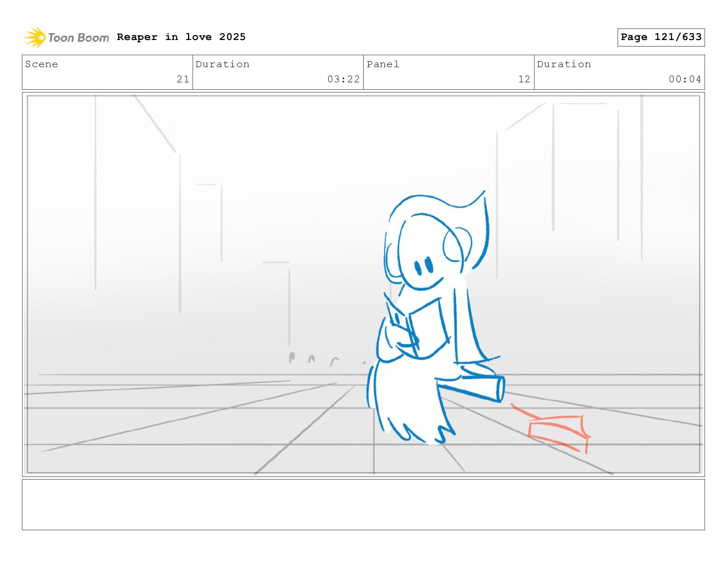Click the 'Panel' label
The image size is (728, 563).
(383, 64)
